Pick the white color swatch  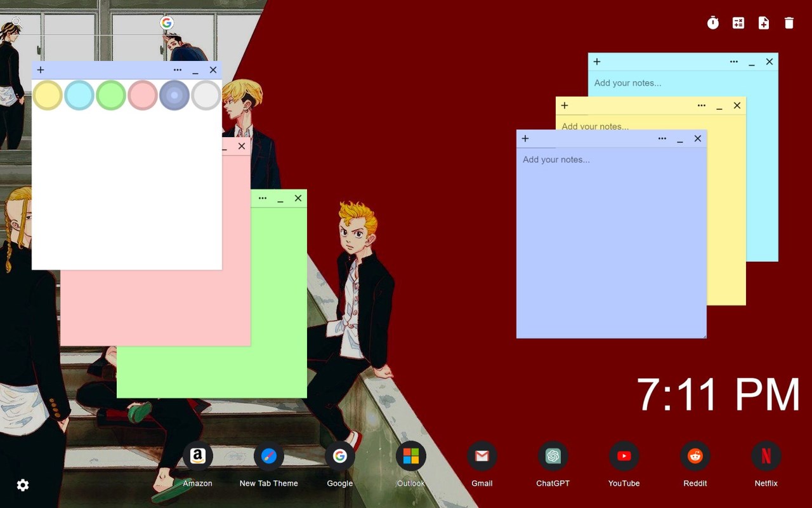[206, 95]
